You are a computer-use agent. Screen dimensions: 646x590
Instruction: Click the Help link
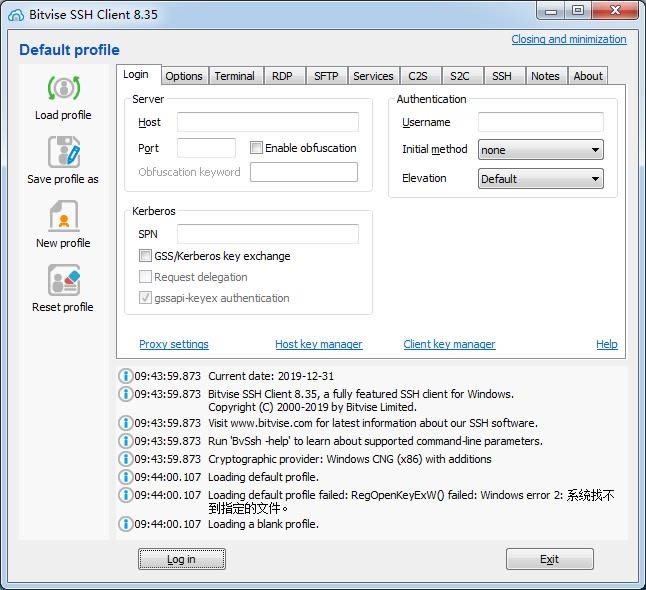[x=607, y=344]
